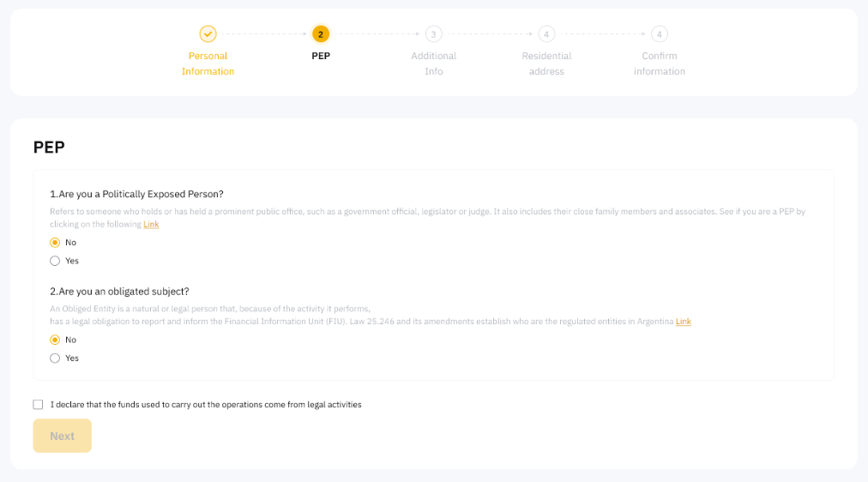The width and height of the screenshot is (868, 482).
Task: Select No for Politically Exposed Person
Action: (x=55, y=243)
